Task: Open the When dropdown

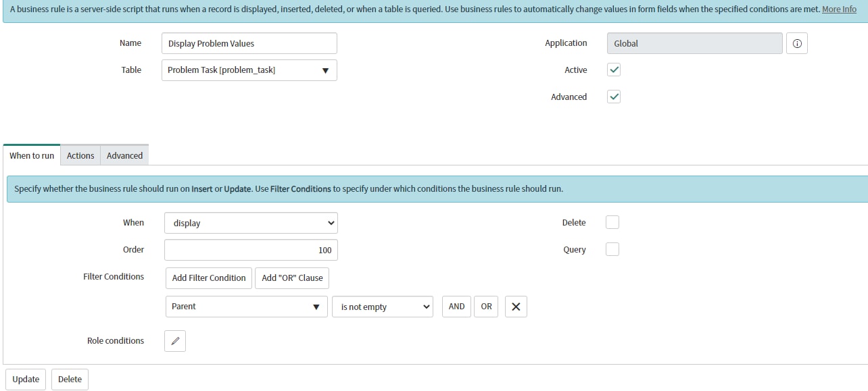Action: point(251,223)
